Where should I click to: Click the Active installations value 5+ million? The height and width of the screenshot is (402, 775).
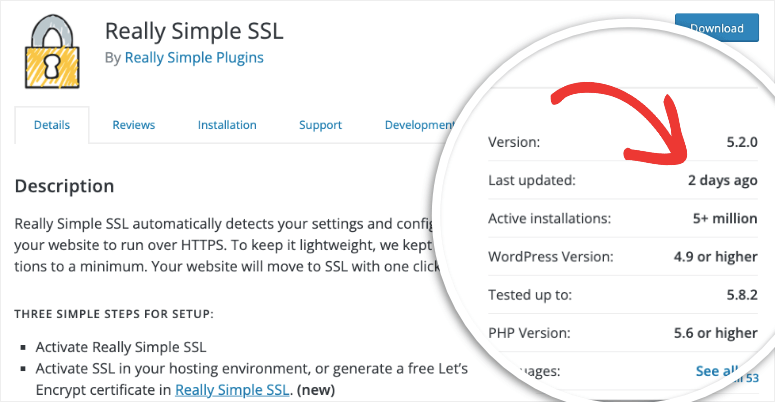pyautogui.click(x=725, y=219)
